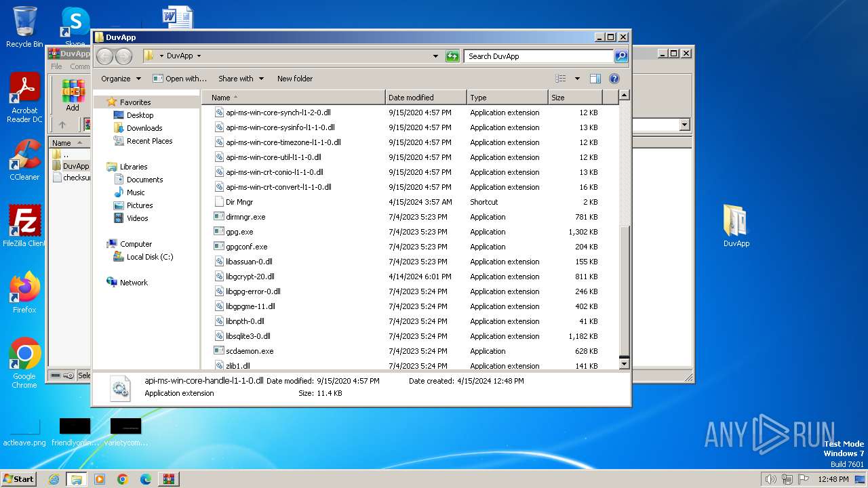The width and height of the screenshot is (868, 488).
Task: Select the DuvApp folder on desktop
Action: 736,226
